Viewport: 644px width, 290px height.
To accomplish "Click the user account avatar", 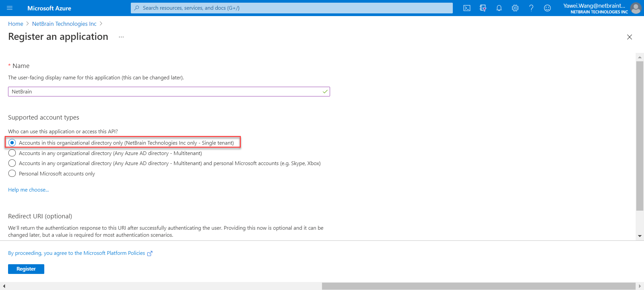I will [636, 8].
